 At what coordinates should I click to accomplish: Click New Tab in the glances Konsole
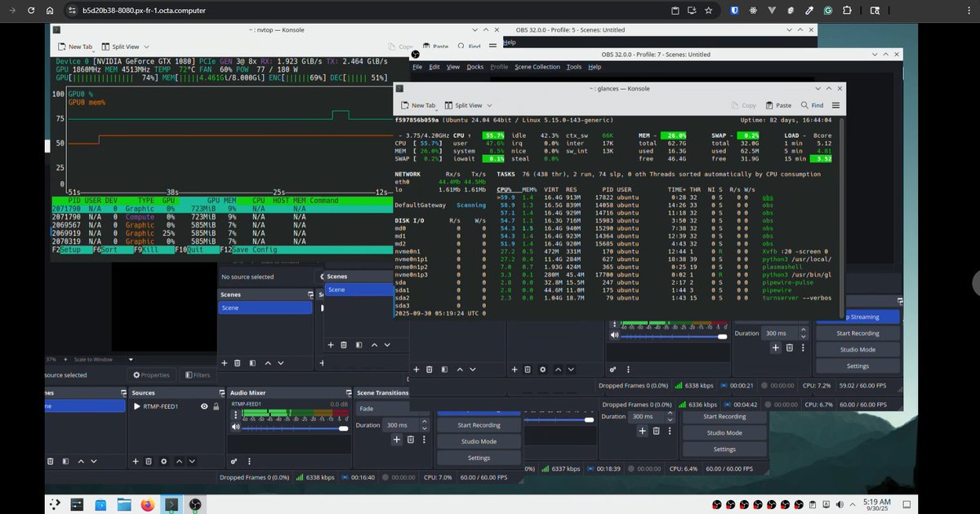pyautogui.click(x=418, y=105)
